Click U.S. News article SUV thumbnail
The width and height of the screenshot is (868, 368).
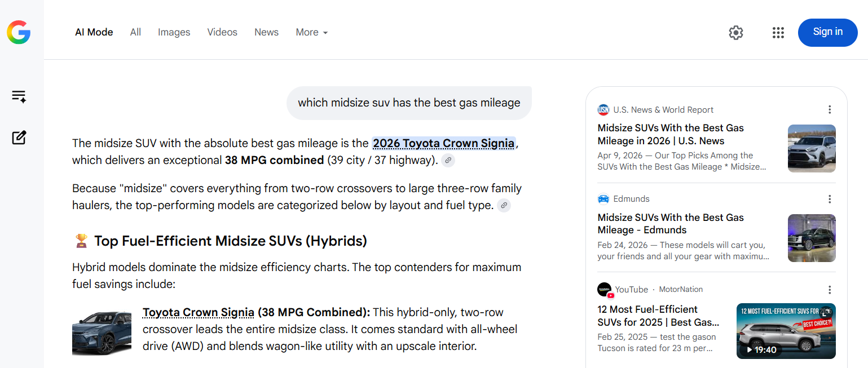812,148
